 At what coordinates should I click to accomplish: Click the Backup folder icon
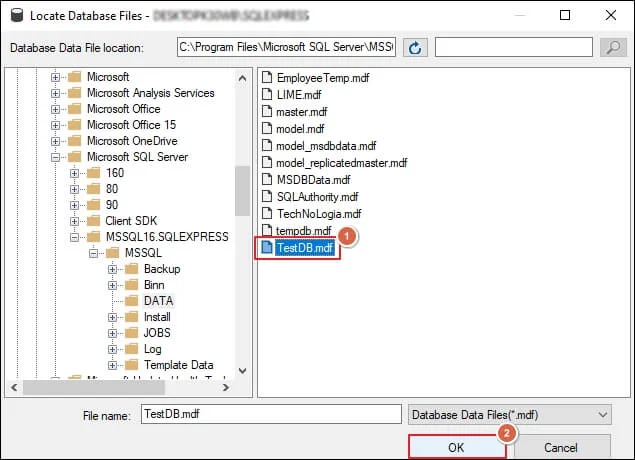[x=131, y=268]
